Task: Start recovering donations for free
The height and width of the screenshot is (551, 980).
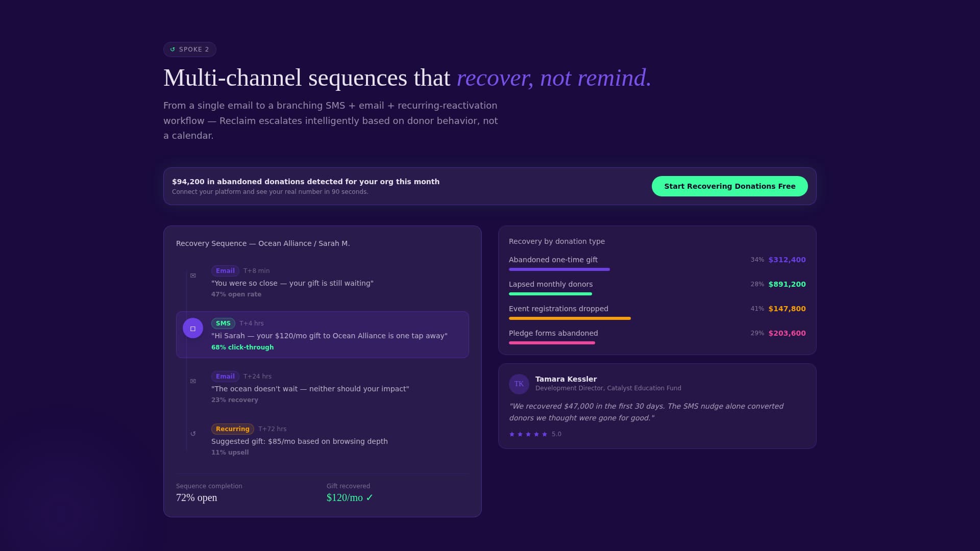Action: pyautogui.click(x=730, y=186)
